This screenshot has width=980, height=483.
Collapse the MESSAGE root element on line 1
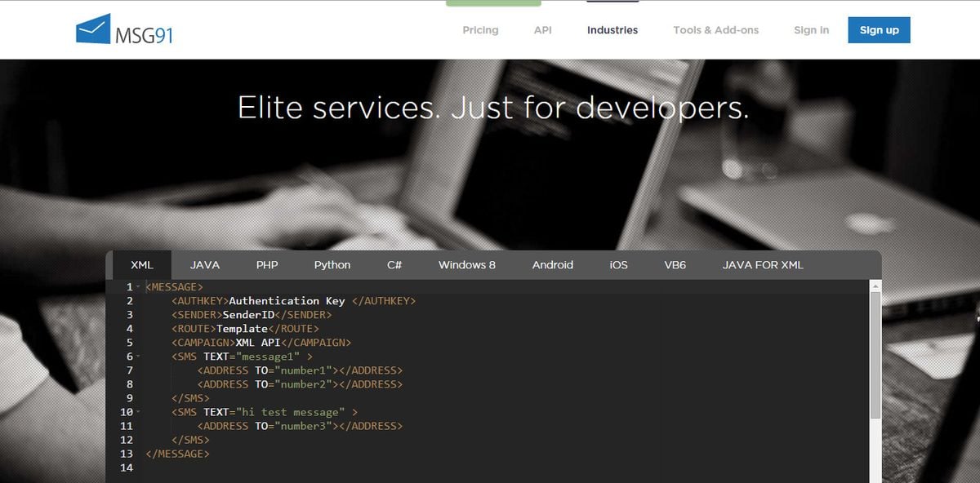coord(137,286)
